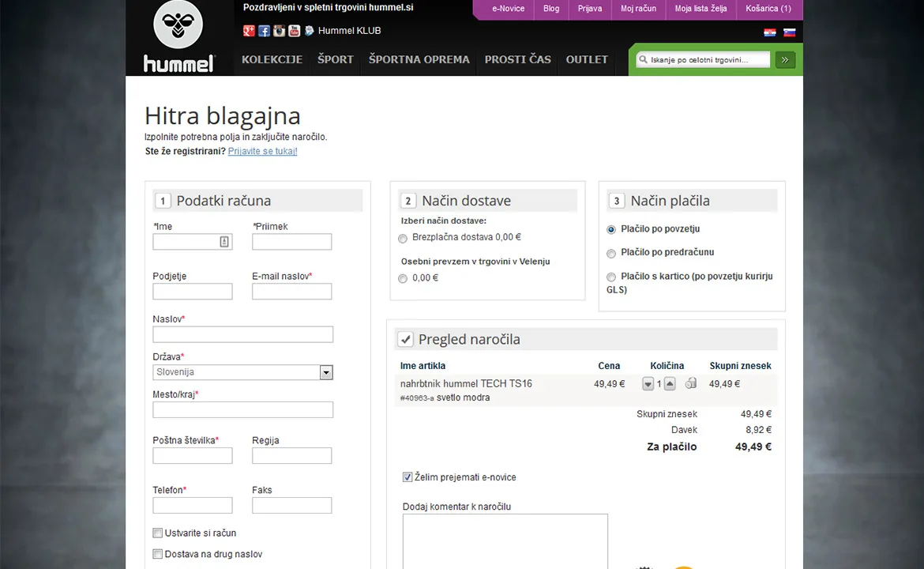This screenshot has height=569, width=924.
Task: Open the Instagram icon in header
Action: [x=280, y=31]
